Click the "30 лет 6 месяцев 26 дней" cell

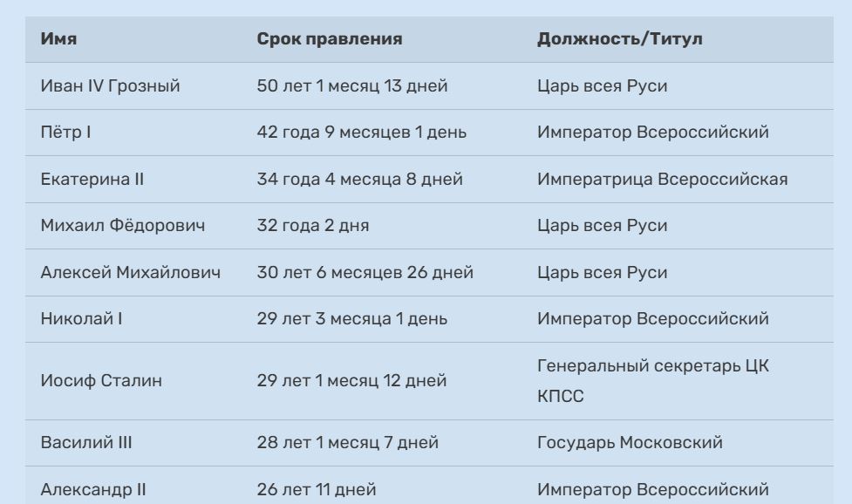pos(365,272)
